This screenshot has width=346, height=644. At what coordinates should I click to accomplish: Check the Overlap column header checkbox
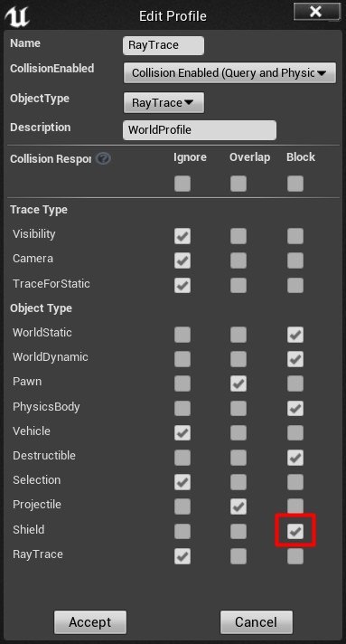[238, 184]
